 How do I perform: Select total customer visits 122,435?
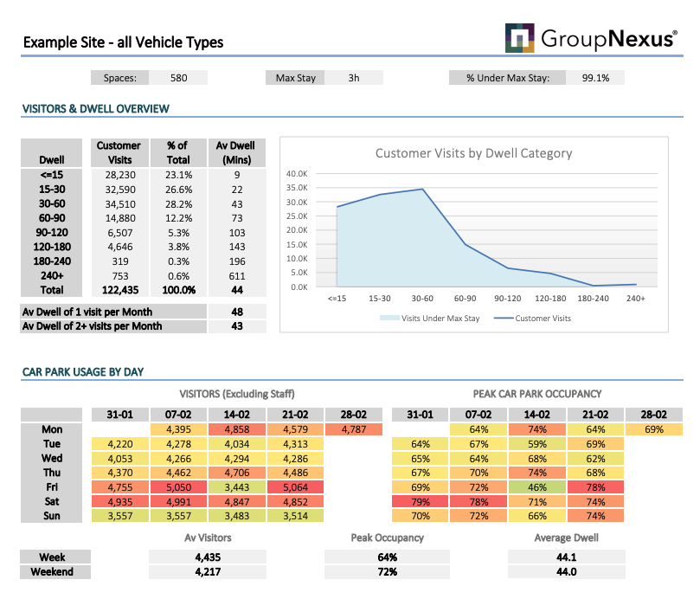click(120, 290)
